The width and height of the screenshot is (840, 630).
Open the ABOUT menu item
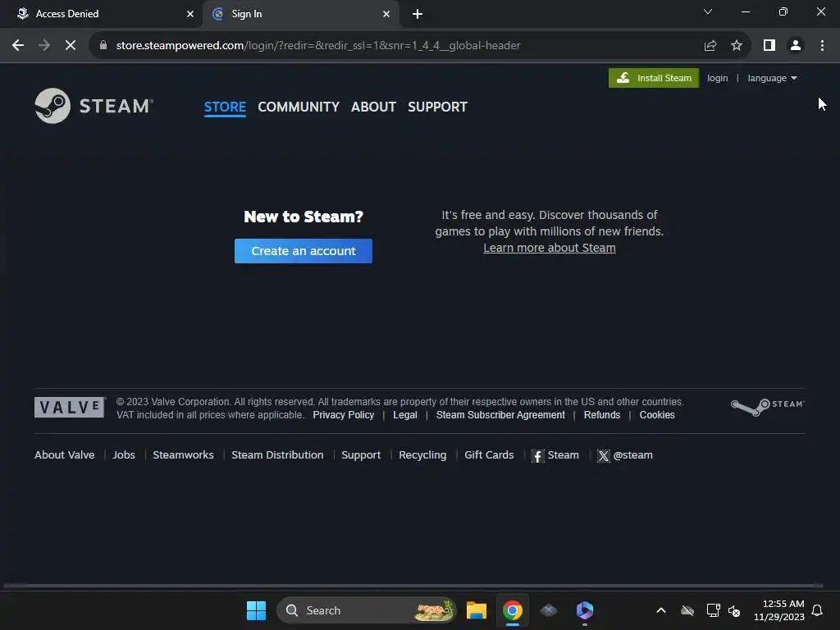373,107
